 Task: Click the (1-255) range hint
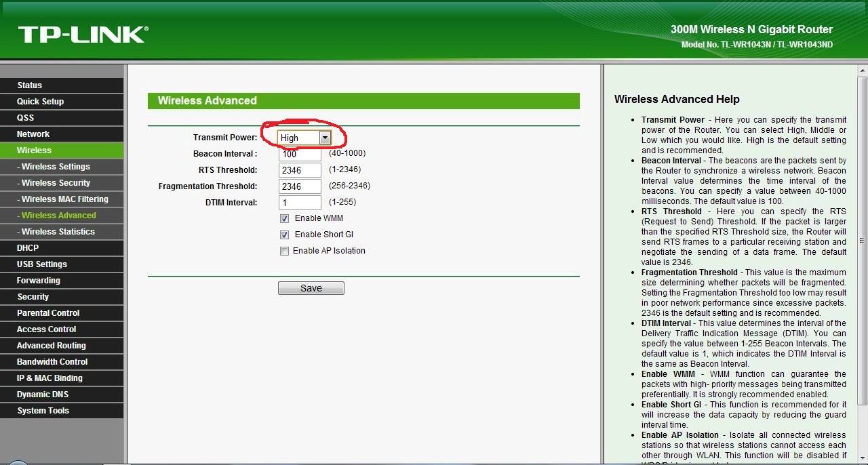(342, 202)
